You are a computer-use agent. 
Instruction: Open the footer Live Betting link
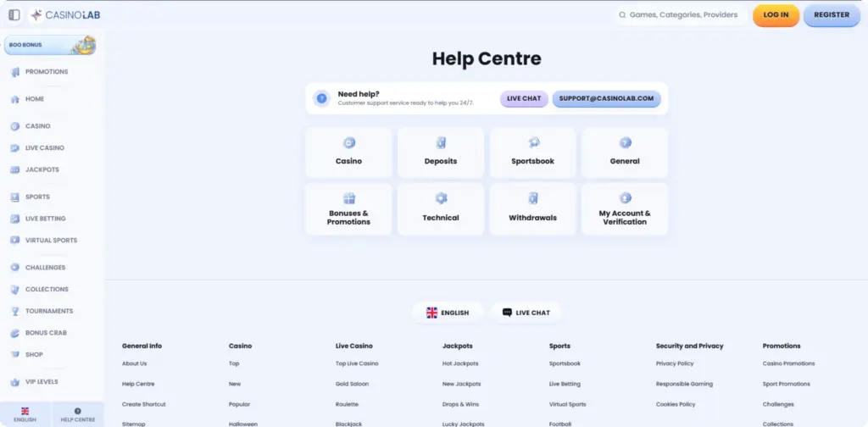point(565,384)
